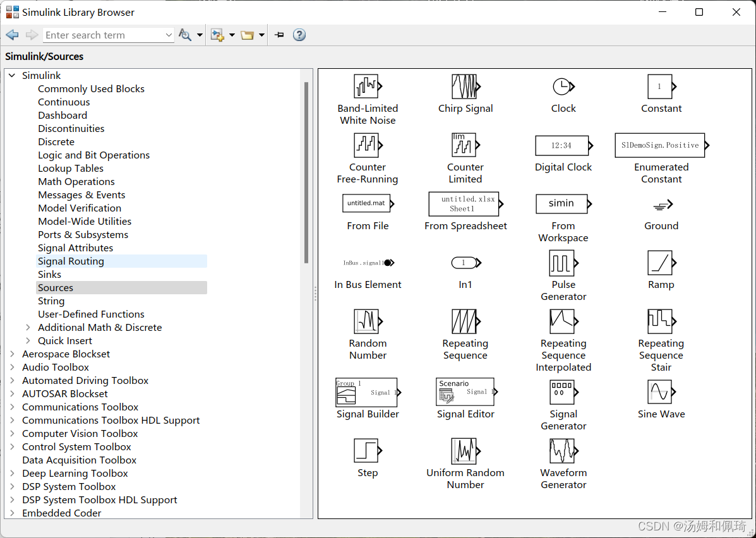756x538 pixels.
Task: Click the open folder toolbar icon
Action: tap(248, 35)
